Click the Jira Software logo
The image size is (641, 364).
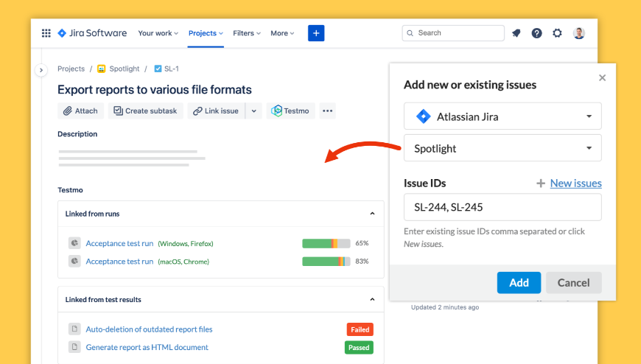(92, 33)
